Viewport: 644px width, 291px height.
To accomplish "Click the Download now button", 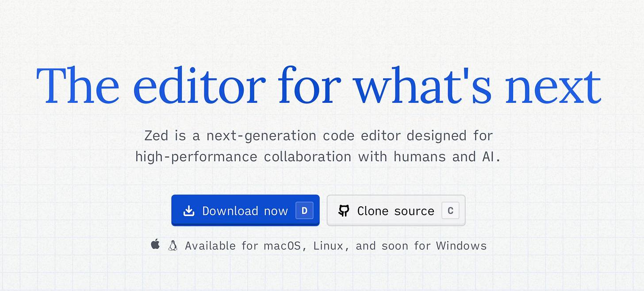I will click(245, 210).
